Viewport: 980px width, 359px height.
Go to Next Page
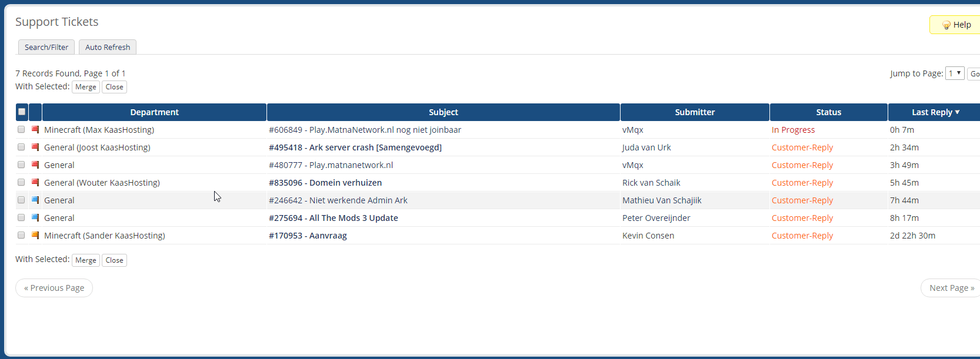pos(951,288)
